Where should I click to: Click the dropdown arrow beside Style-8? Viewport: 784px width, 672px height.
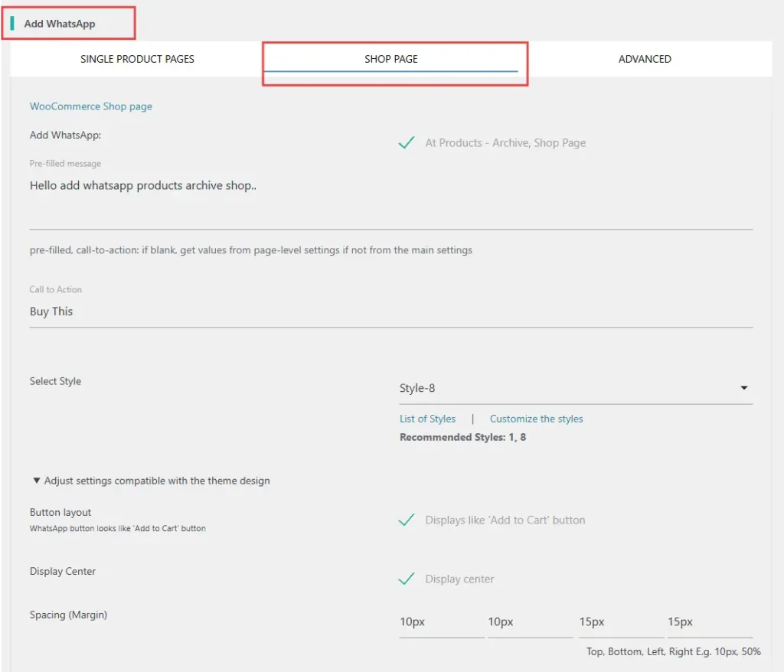pos(743,388)
